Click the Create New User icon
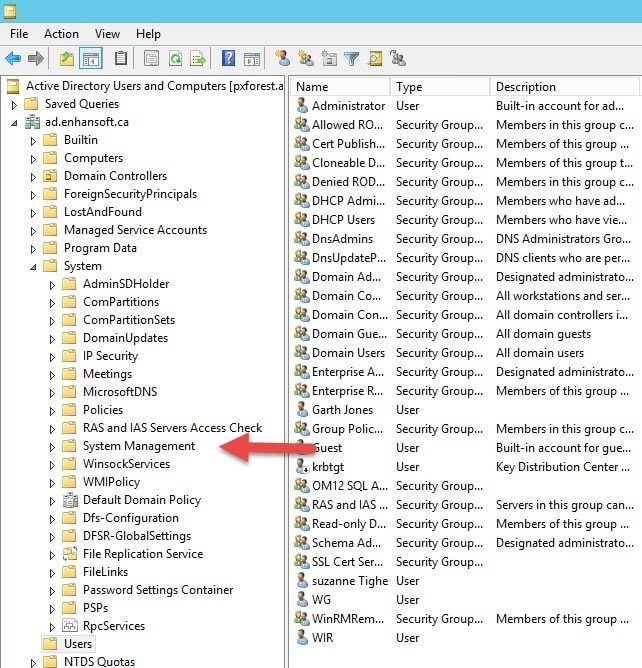Viewport: 642px width, 668px height. (283, 59)
